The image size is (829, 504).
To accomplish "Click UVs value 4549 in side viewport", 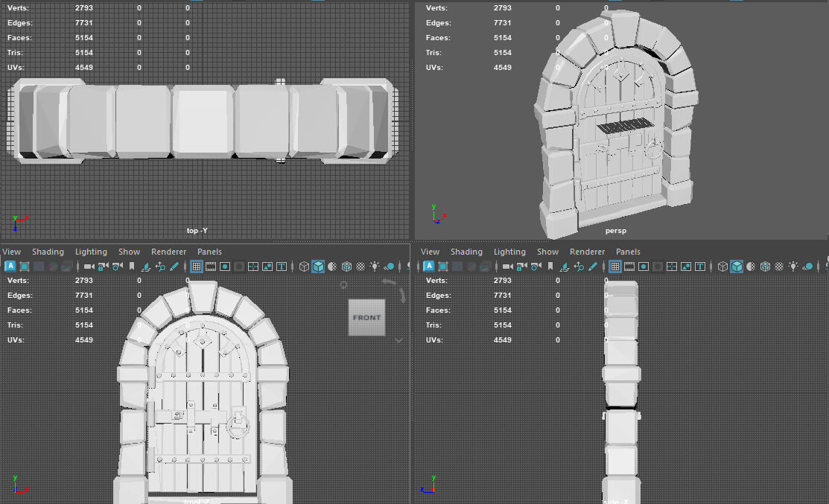I will pyautogui.click(x=503, y=339).
